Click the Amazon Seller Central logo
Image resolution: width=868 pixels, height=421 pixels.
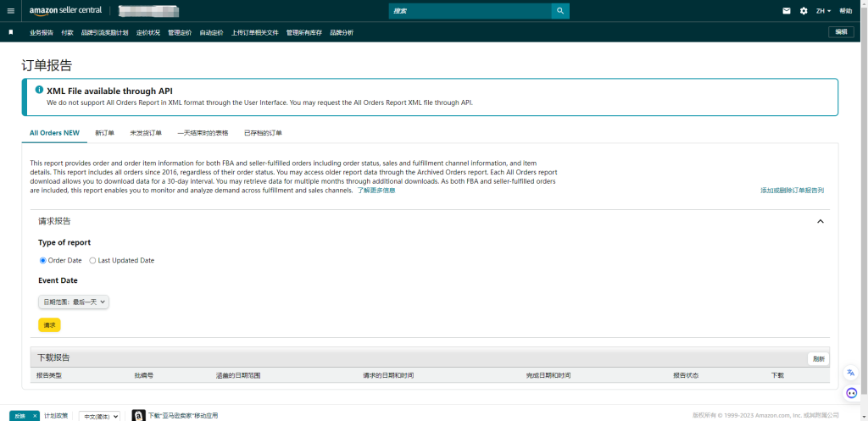coord(65,10)
